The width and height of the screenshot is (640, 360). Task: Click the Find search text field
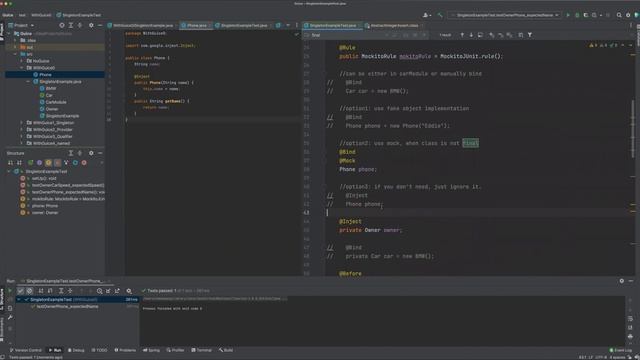point(347,35)
